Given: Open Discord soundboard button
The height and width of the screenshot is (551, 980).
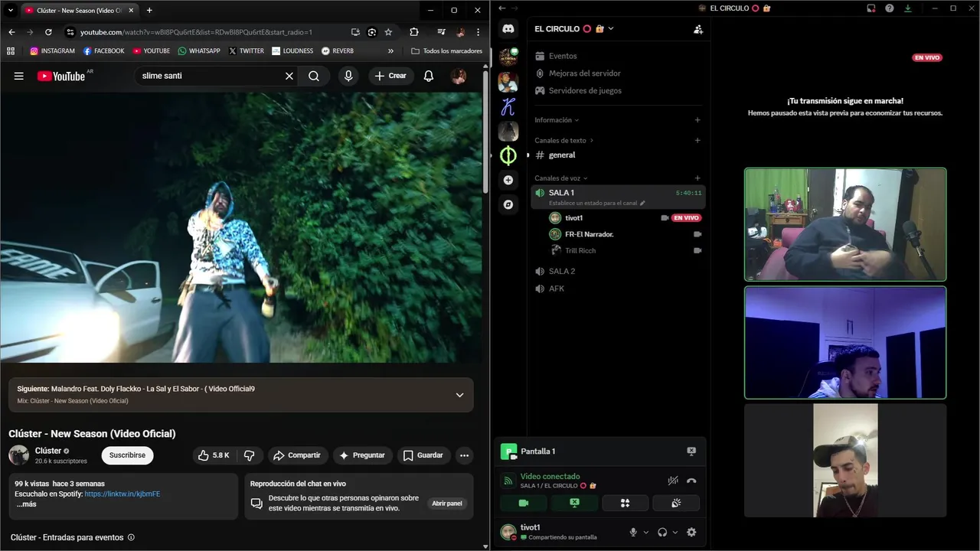Looking at the screenshot, I should (x=676, y=503).
